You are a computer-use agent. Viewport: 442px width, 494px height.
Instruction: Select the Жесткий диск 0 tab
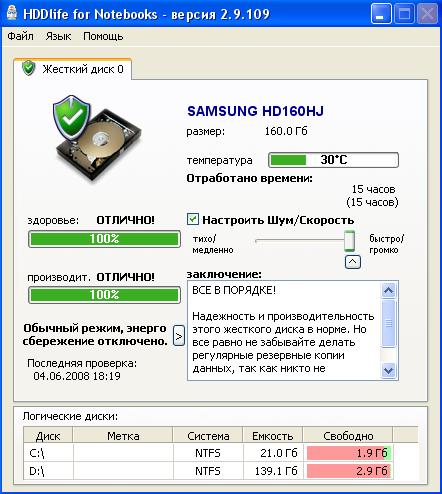click(73, 69)
